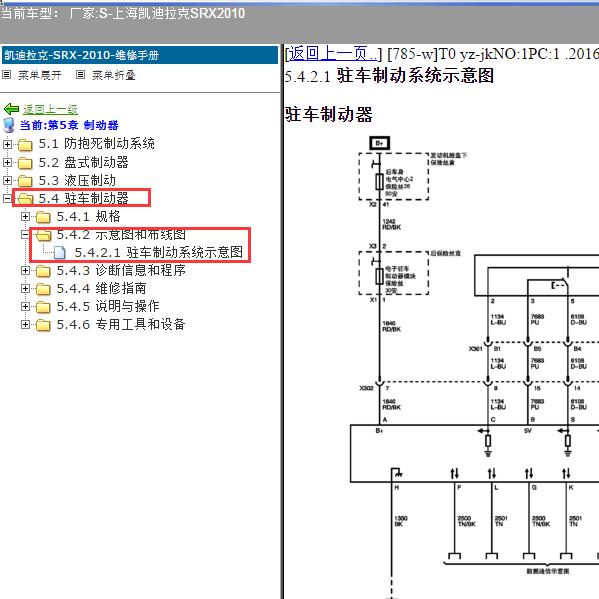Click the green back arrow icon
599x599 pixels.
pos(11,109)
